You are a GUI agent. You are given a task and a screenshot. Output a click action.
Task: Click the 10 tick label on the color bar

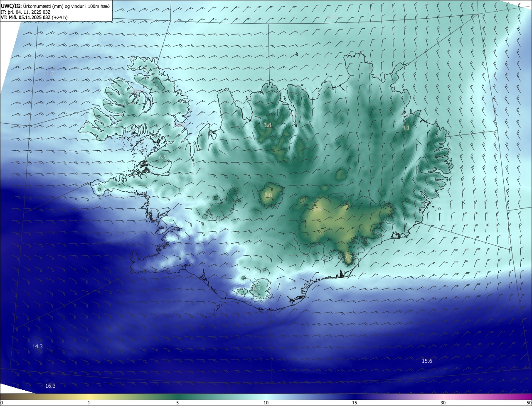point(266,403)
